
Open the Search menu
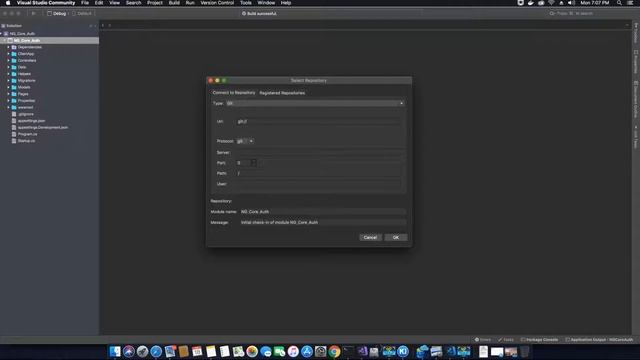tap(133, 3)
